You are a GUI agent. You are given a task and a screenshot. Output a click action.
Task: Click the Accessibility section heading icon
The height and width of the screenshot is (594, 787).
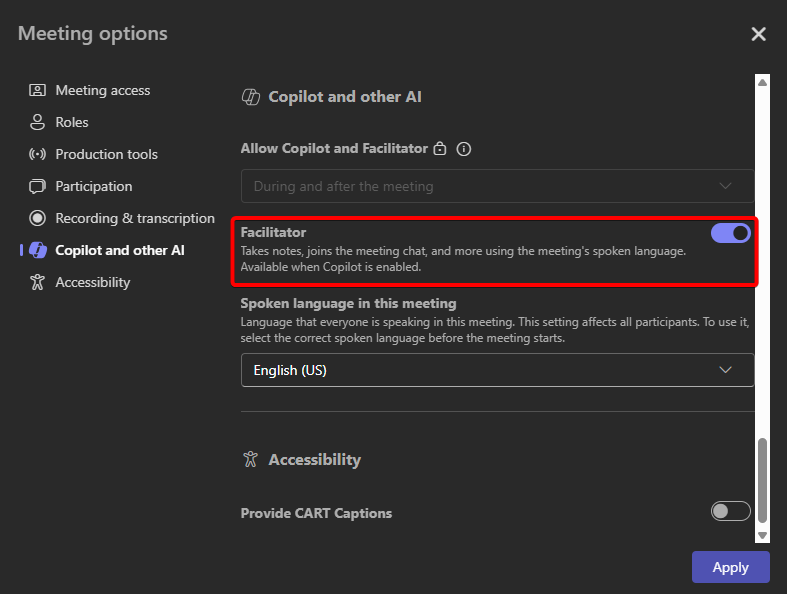[x=250, y=459]
